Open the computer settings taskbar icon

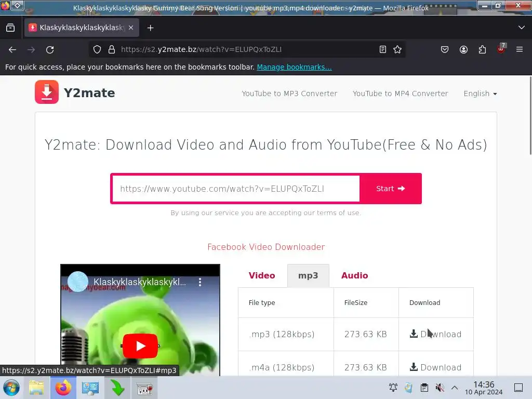tap(90, 388)
